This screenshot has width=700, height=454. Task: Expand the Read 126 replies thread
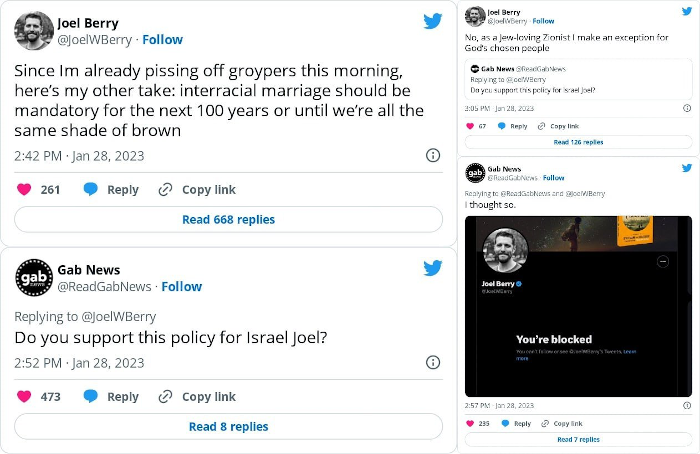(x=578, y=142)
